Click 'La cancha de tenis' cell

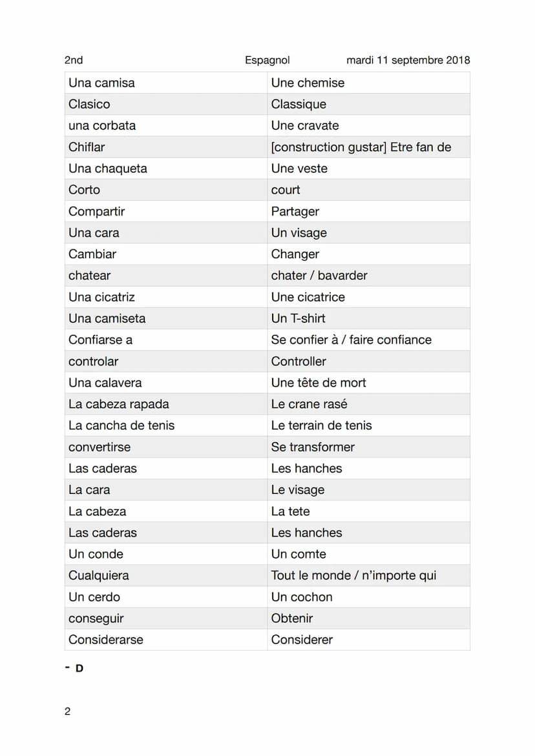pos(166,425)
